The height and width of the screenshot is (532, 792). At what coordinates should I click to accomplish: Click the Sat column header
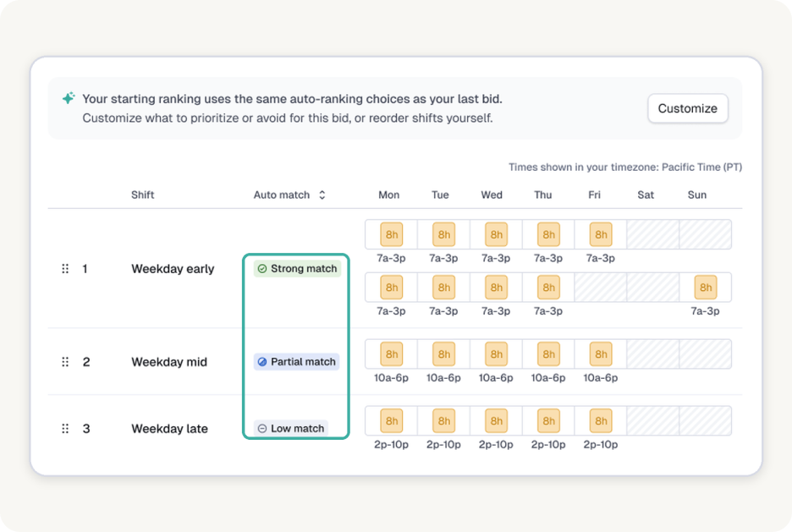tap(646, 195)
